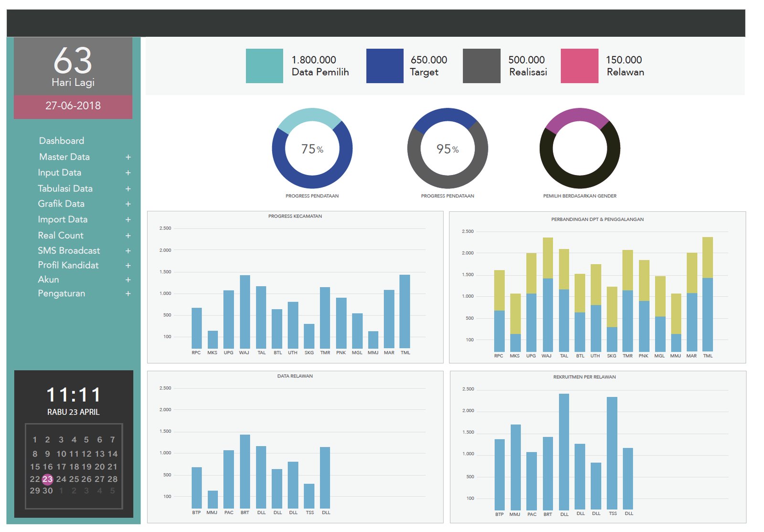Screen dimensions: 764x532
Task: Click the PROGRESS KECAMATAN chart title
Action: point(295,216)
